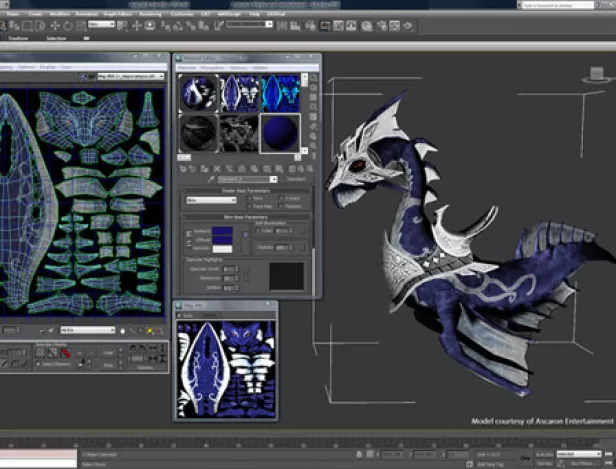Select the Select and Rotate tool
The height and width of the screenshot is (469, 616).
(x=68, y=26)
